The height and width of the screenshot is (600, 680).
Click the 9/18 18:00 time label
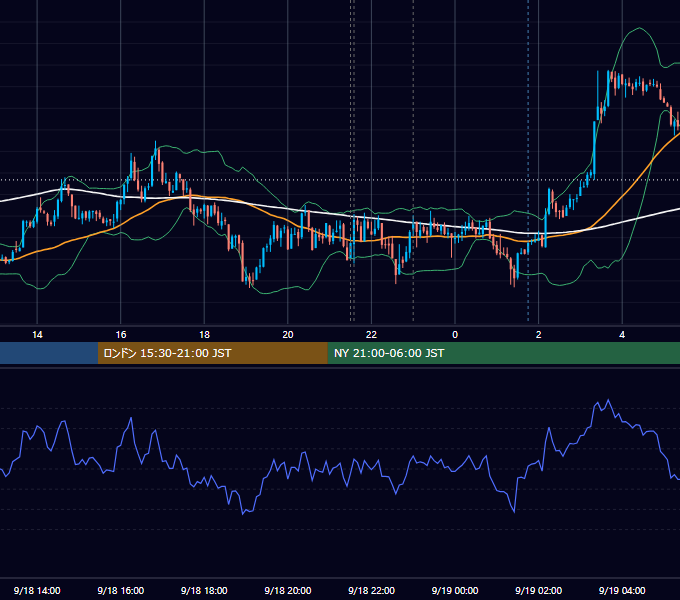(x=204, y=590)
